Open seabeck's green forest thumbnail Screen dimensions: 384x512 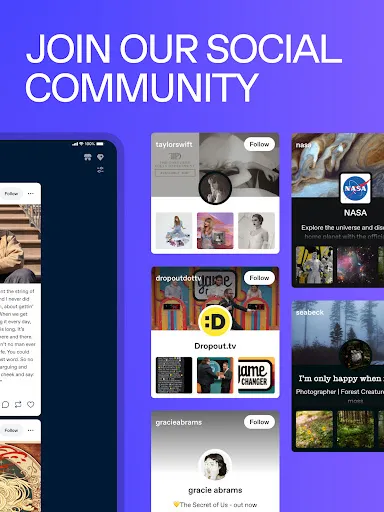(x=355, y=429)
